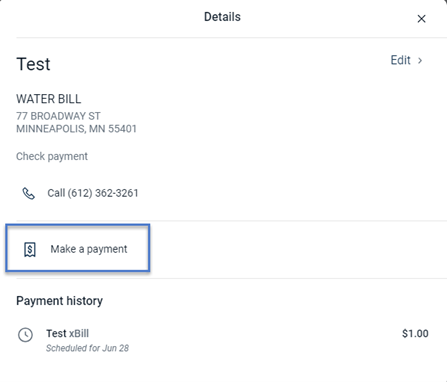
Task: Click the Edit link for the biller
Action: click(x=400, y=60)
